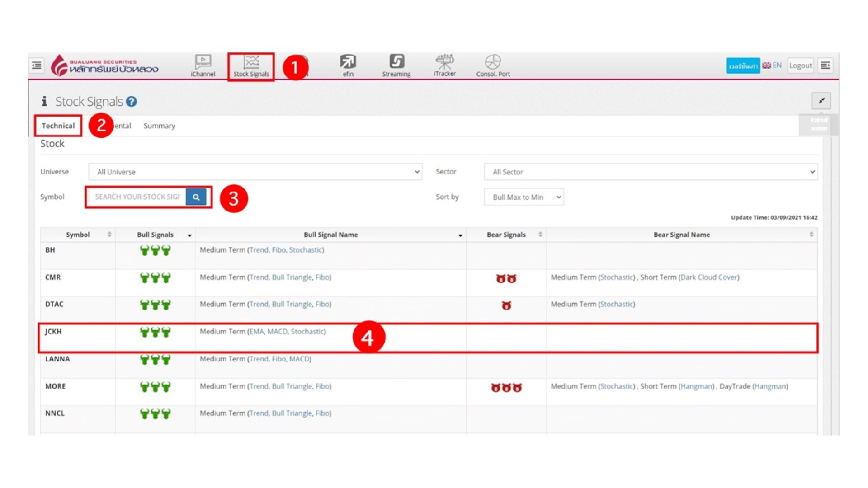Open Trend link in DTAC row
The image size is (868, 488).
click(259, 304)
